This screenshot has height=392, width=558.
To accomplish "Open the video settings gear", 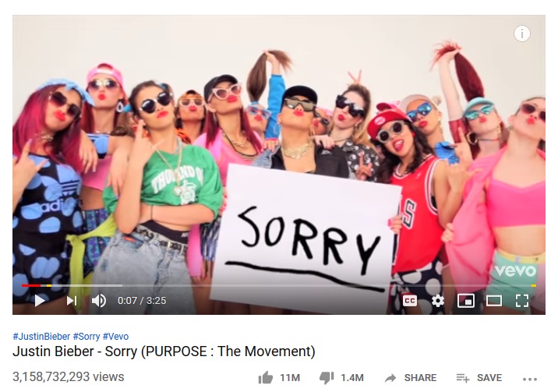I will 438,301.
